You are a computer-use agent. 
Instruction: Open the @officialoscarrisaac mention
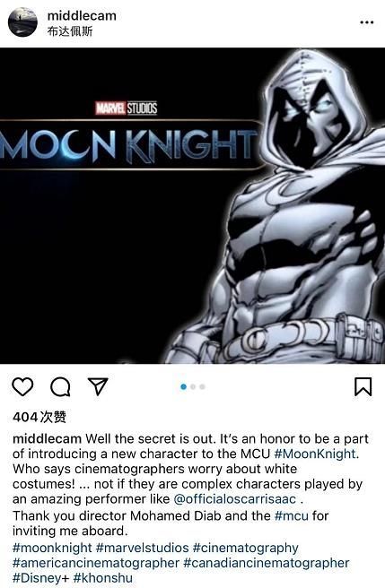tap(235, 499)
